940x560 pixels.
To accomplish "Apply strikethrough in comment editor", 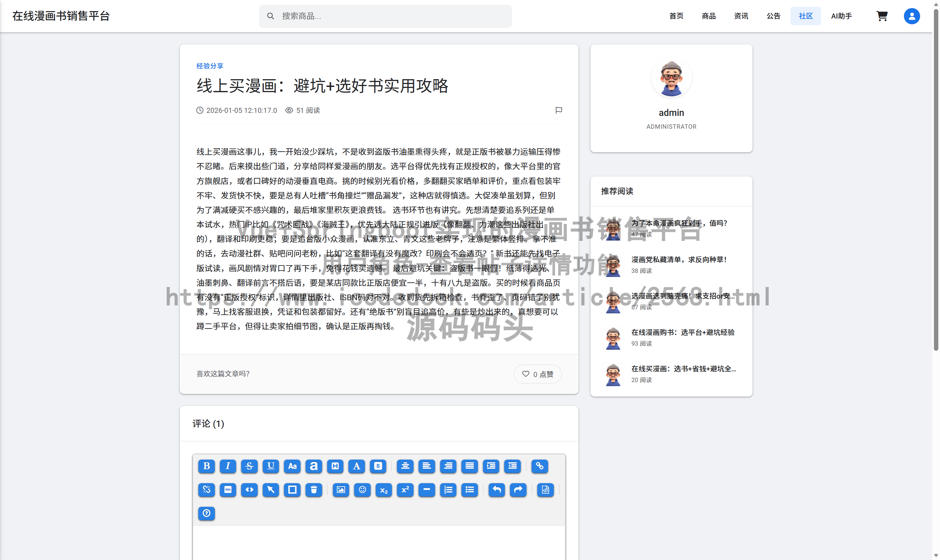I will coord(249,466).
